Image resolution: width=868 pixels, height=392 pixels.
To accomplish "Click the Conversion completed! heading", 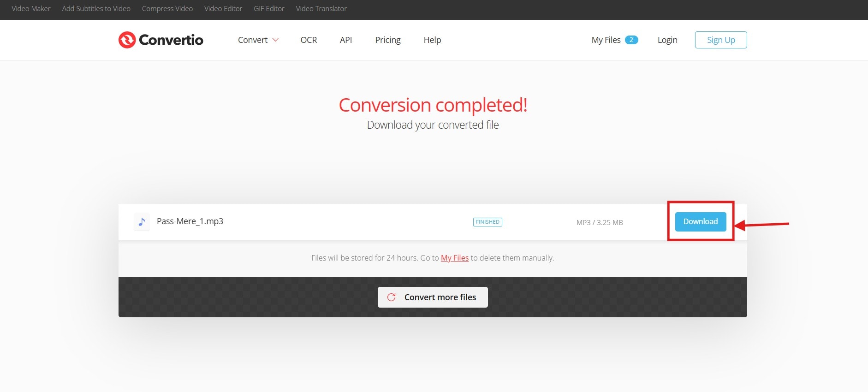I will 433,105.
